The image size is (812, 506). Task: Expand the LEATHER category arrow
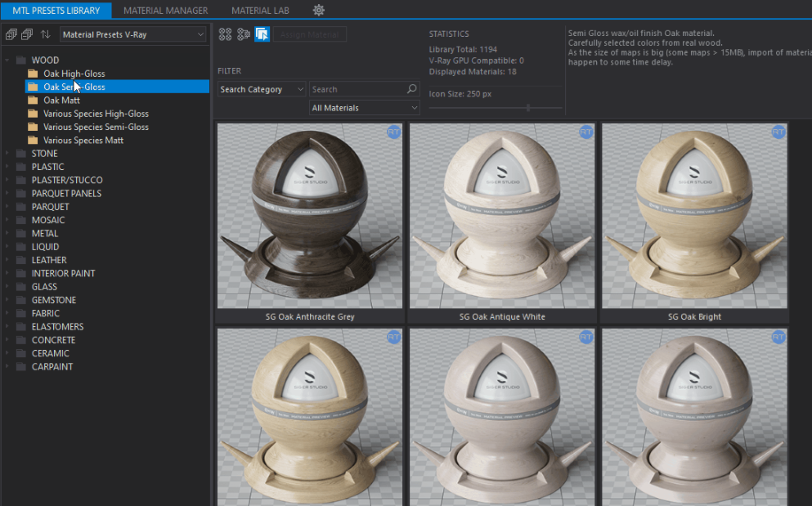click(x=7, y=260)
